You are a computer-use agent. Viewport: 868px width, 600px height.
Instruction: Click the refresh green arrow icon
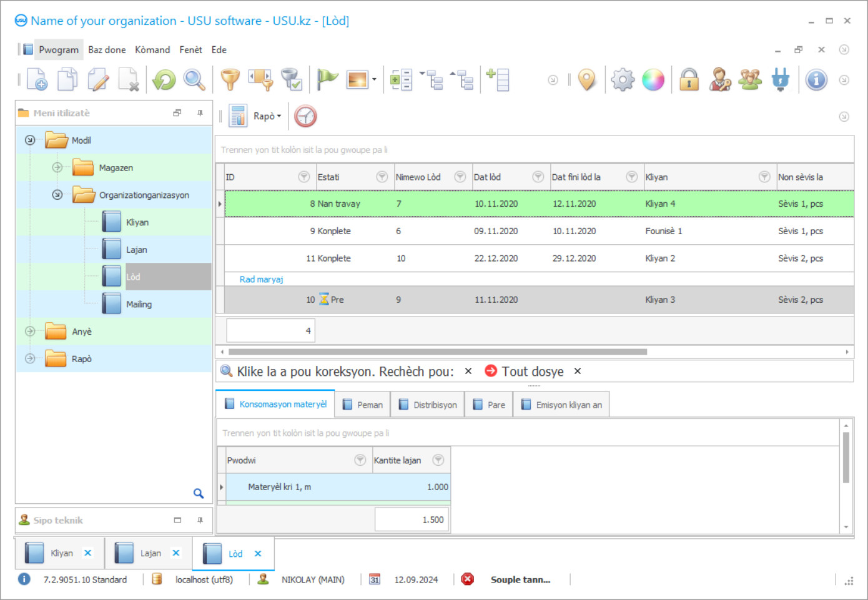point(164,80)
